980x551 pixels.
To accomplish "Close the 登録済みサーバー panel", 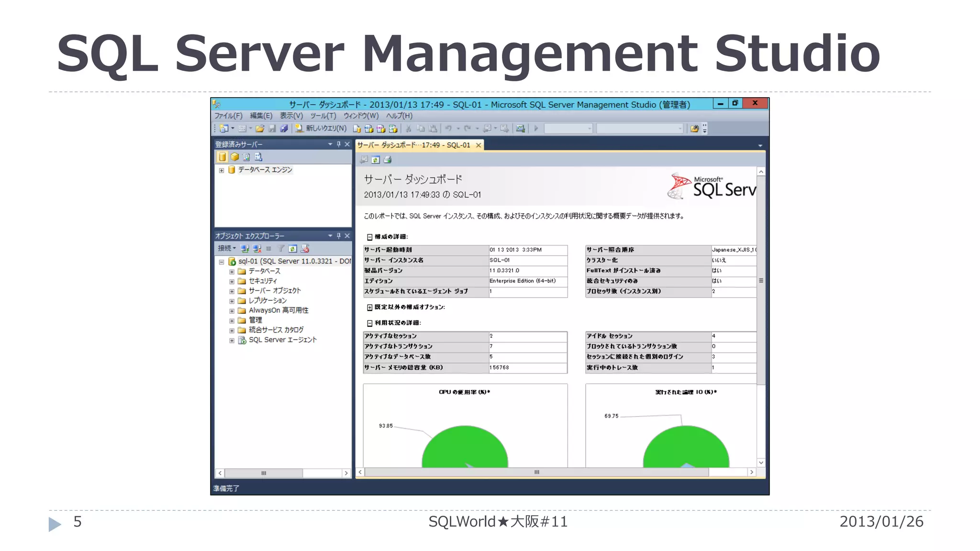I will pyautogui.click(x=347, y=144).
